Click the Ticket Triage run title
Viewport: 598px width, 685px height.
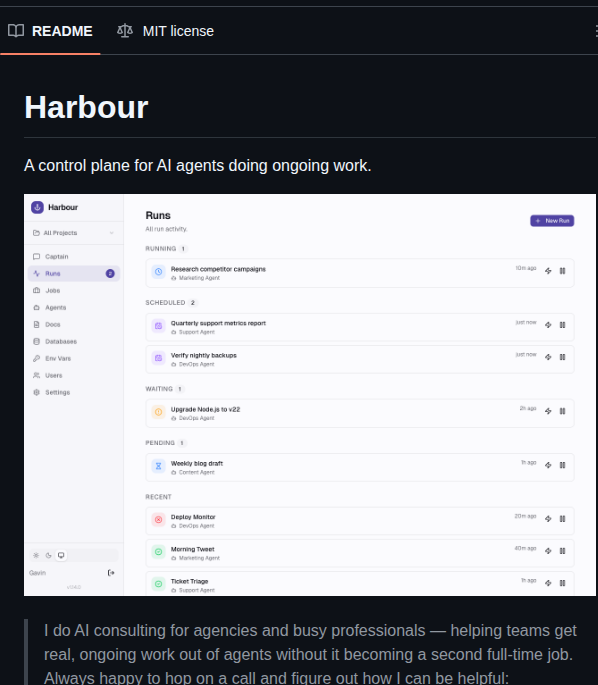point(189,581)
